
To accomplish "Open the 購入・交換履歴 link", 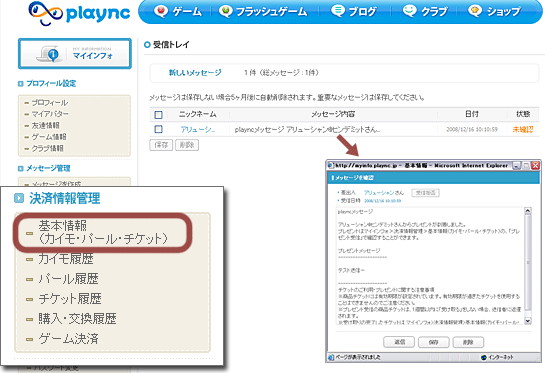I will (x=77, y=319).
